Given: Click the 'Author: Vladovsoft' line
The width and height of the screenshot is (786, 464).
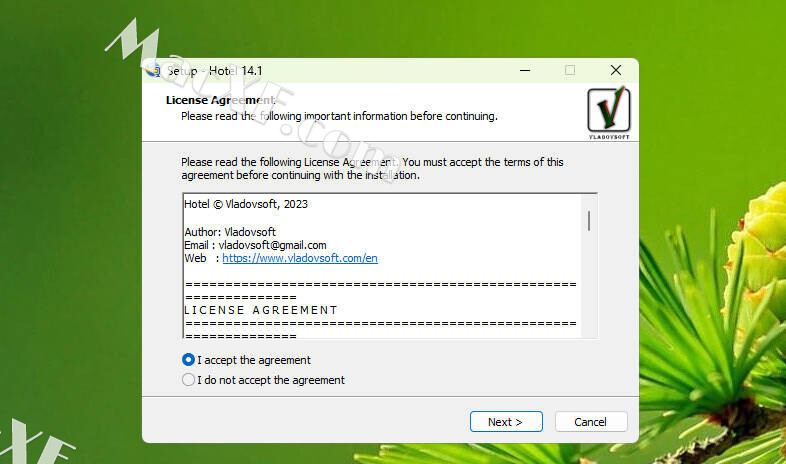Looking at the screenshot, I should pos(230,232).
